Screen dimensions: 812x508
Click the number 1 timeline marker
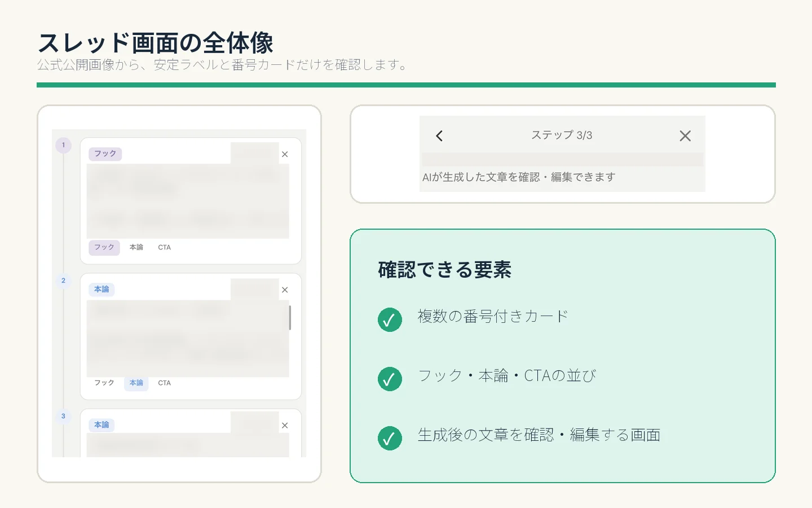click(63, 145)
